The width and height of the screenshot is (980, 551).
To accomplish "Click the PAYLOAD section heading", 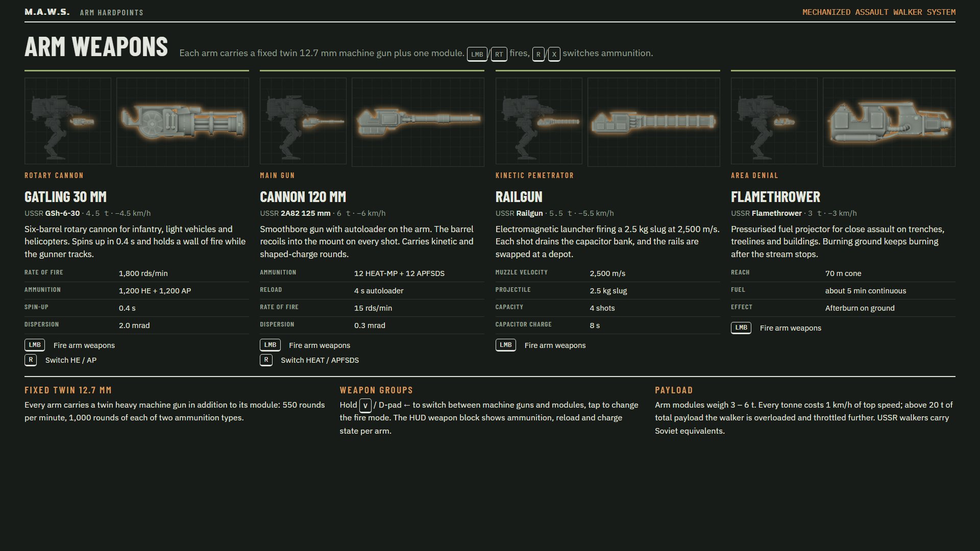I will 674,390.
